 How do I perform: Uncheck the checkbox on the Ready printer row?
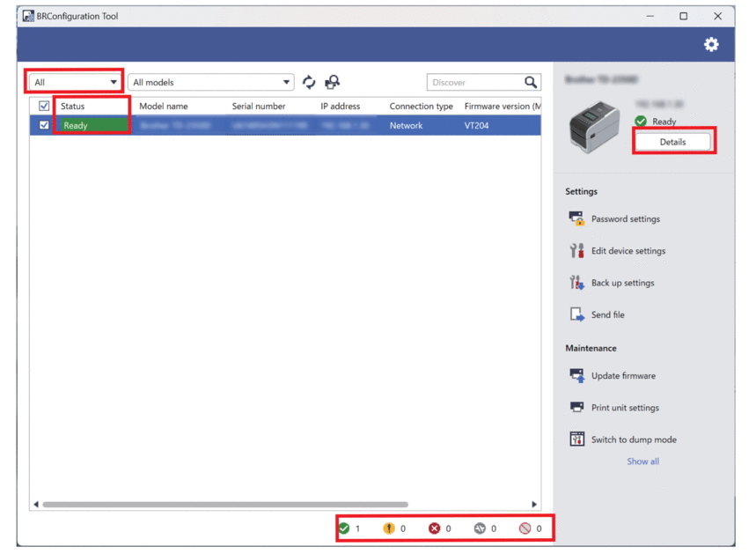tap(44, 125)
